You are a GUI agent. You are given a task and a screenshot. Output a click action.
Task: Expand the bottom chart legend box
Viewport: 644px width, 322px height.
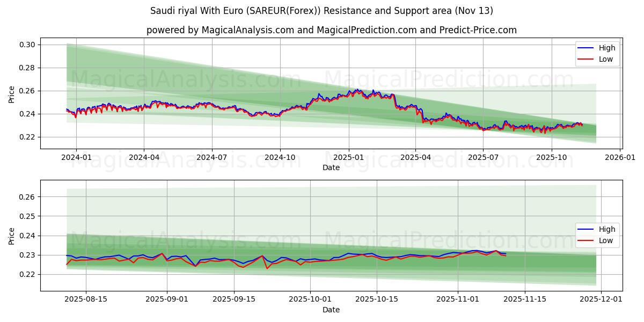click(x=597, y=235)
